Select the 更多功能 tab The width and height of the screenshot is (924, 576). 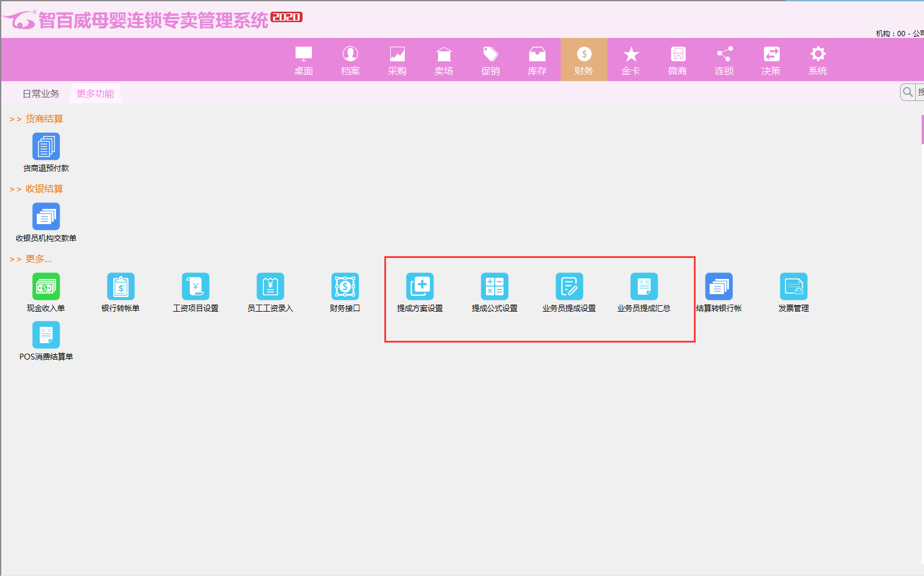pos(95,93)
